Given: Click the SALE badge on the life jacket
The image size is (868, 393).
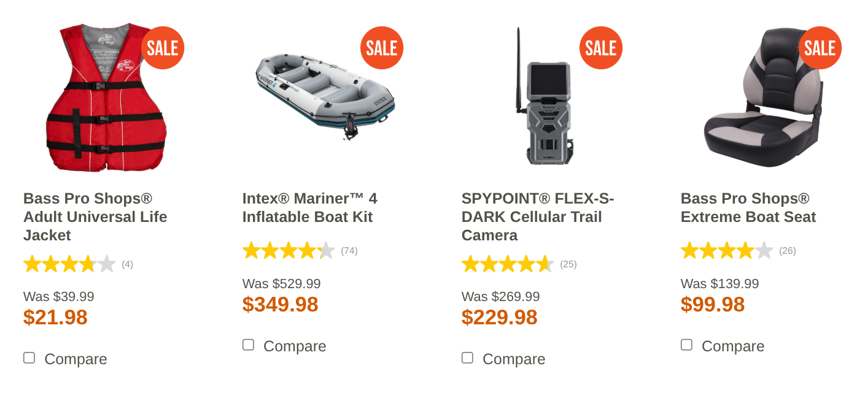Looking at the screenshot, I should [x=163, y=47].
